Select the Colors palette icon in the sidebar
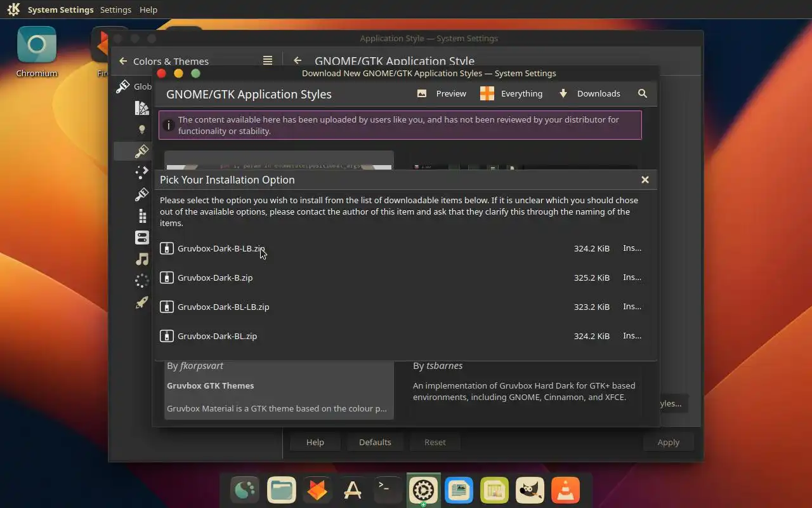Image resolution: width=812 pixels, height=508 pixels. point(142,108)
